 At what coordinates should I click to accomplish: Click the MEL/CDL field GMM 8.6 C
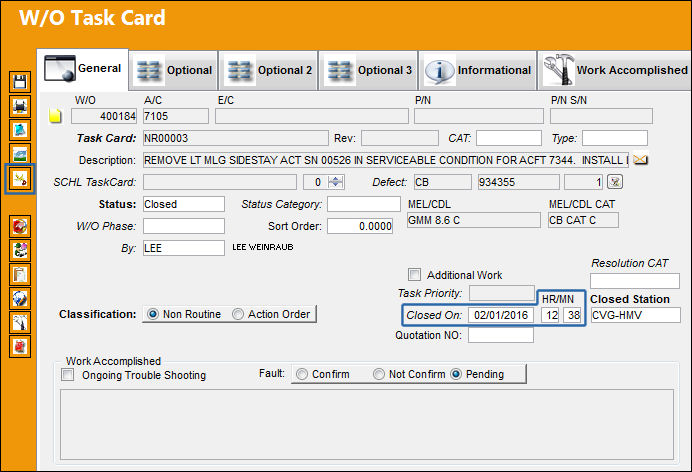[474, 220]
